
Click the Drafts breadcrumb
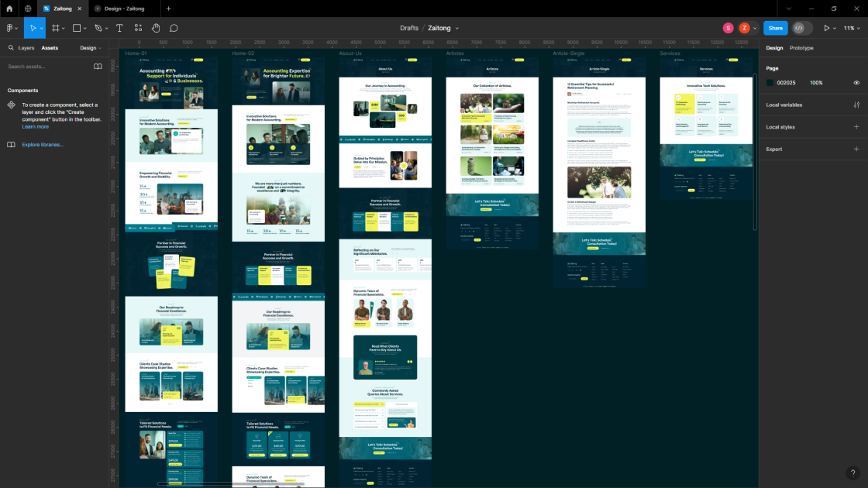coord(409,28)
